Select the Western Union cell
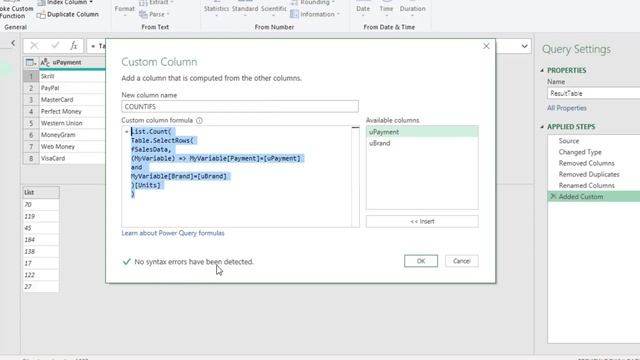The height and width of the screenshot is (360, 640). click(72, 123)
